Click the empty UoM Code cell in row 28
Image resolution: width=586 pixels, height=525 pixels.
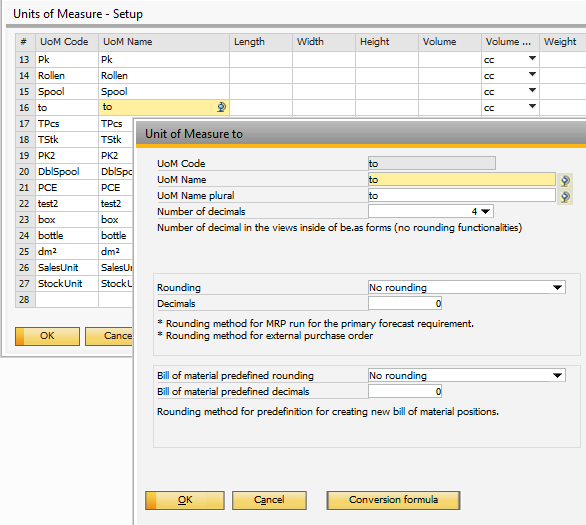(x=67, y=300)
